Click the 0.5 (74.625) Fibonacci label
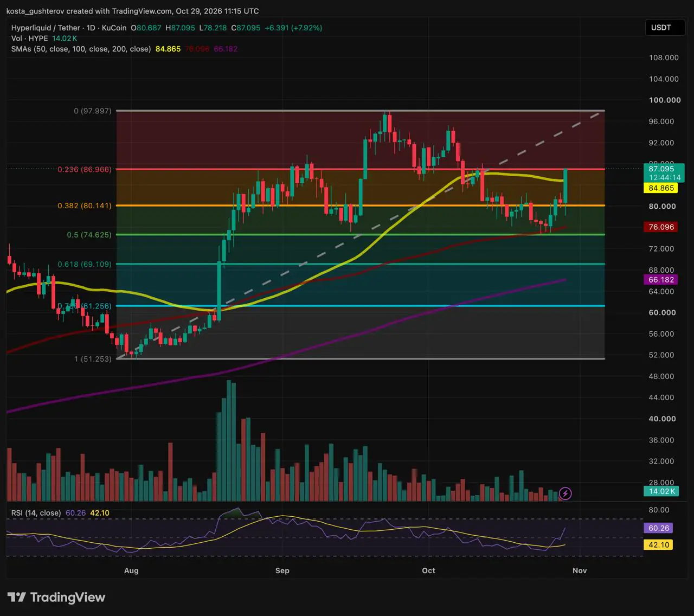The width and height of the screenshot is (694, 616). tap(89, 235)
